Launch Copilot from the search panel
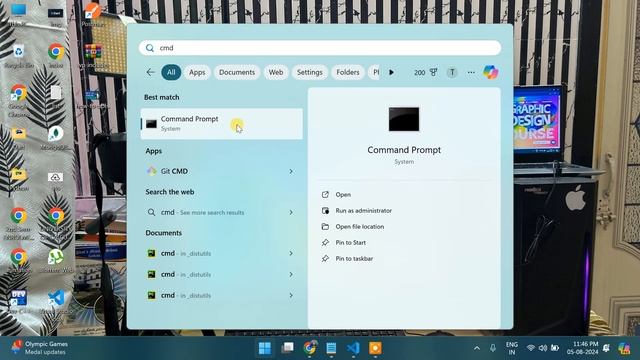The height and width of the screenshot is (360, 640). pyautogui.click(x=491, y=72)
